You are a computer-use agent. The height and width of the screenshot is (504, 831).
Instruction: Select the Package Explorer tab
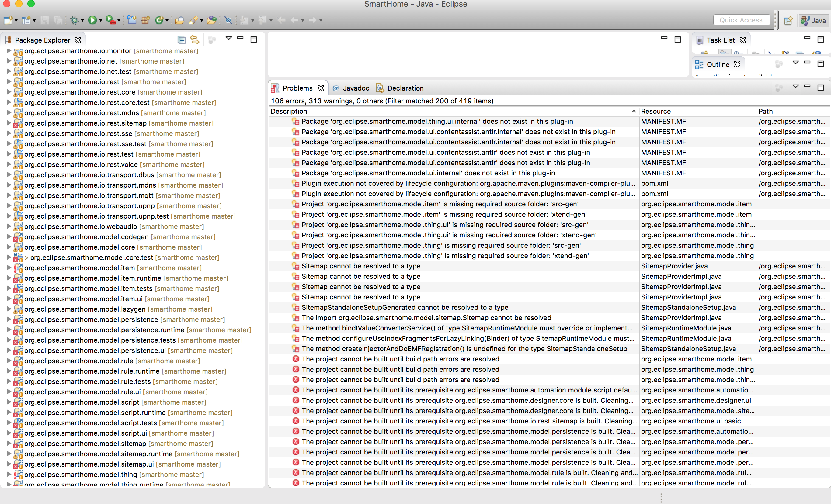pos(43,40)
